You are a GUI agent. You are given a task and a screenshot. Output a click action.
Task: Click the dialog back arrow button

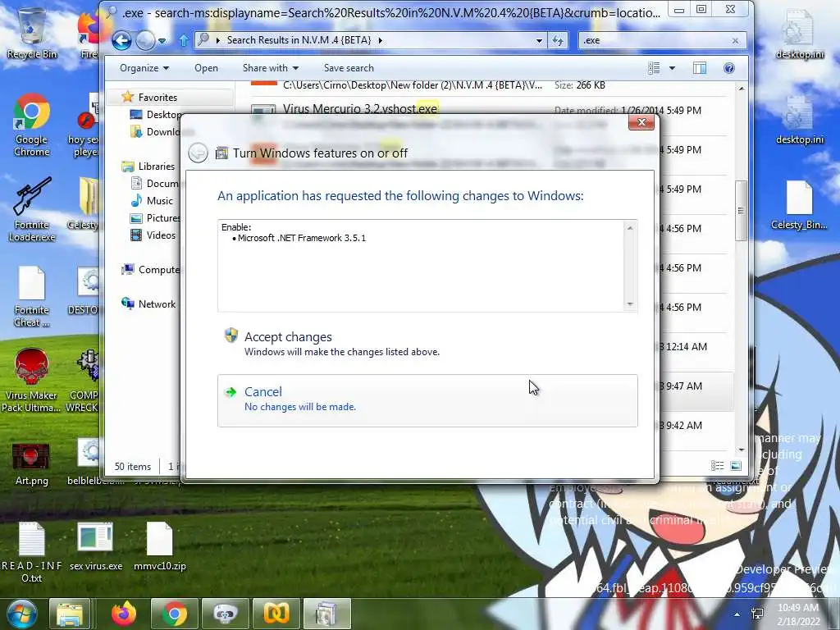coord(199,153)
